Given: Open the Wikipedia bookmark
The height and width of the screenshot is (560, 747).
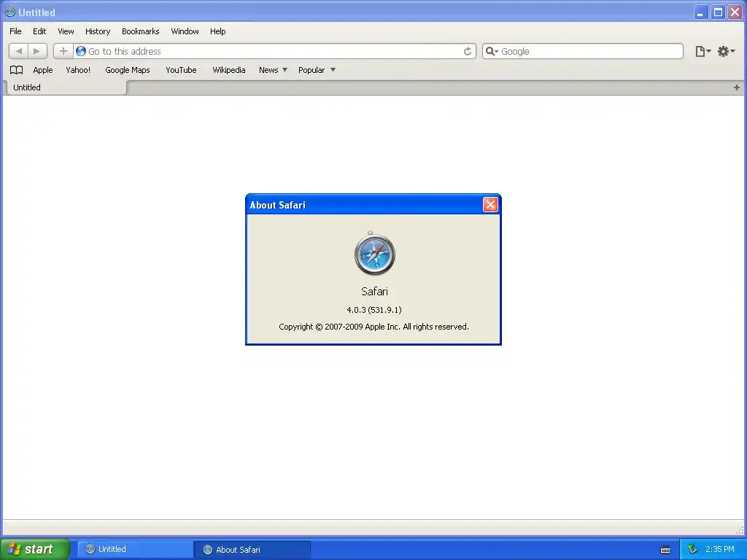Looking at the screenshot, I should pyautogui.click(x=228, y=70).
